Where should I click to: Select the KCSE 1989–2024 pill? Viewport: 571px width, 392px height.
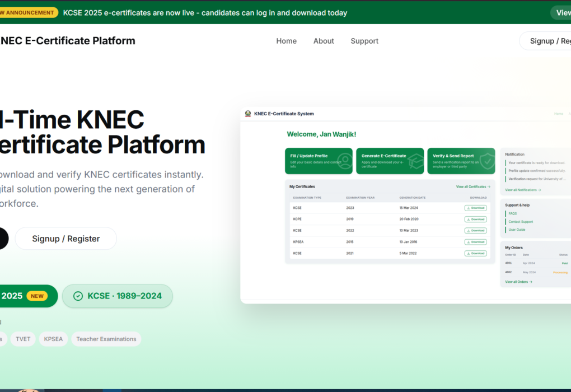(117, 296)
